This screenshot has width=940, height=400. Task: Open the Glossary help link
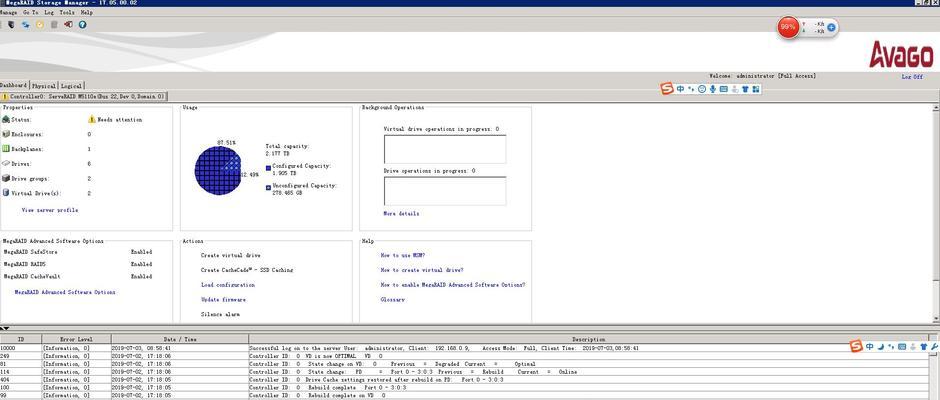pos(393,299)
